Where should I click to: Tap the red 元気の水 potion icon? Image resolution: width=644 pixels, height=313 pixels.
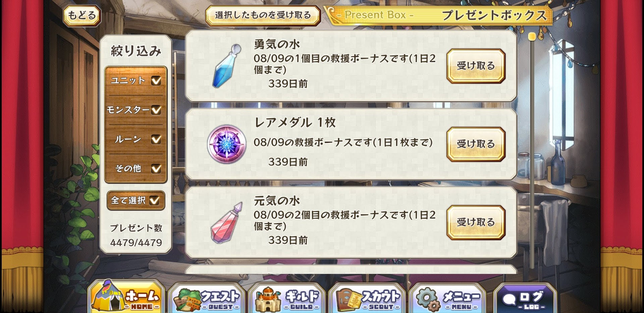227,223
